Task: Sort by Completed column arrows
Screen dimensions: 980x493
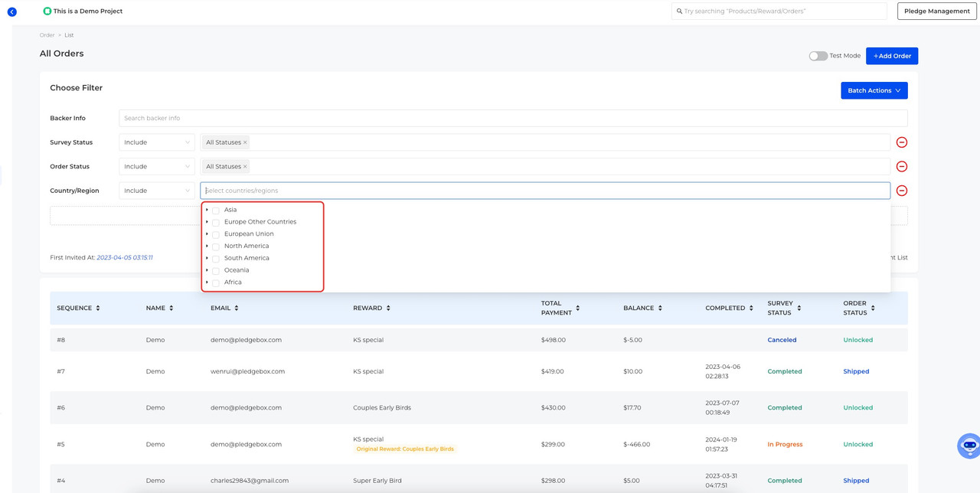Action: 751,308
